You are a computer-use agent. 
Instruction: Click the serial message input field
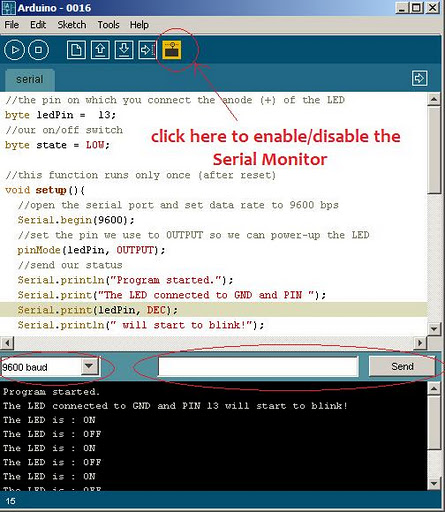[258, 366]
